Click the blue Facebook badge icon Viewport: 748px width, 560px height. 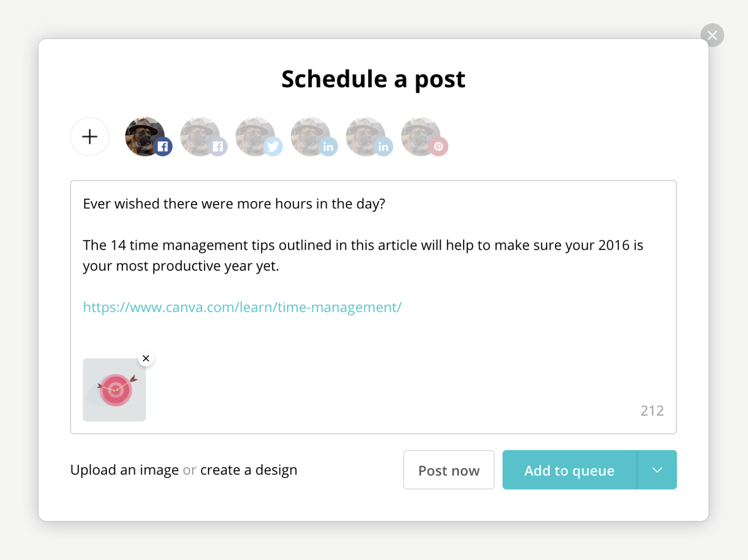pyautogui.click(x=163, y=146)
